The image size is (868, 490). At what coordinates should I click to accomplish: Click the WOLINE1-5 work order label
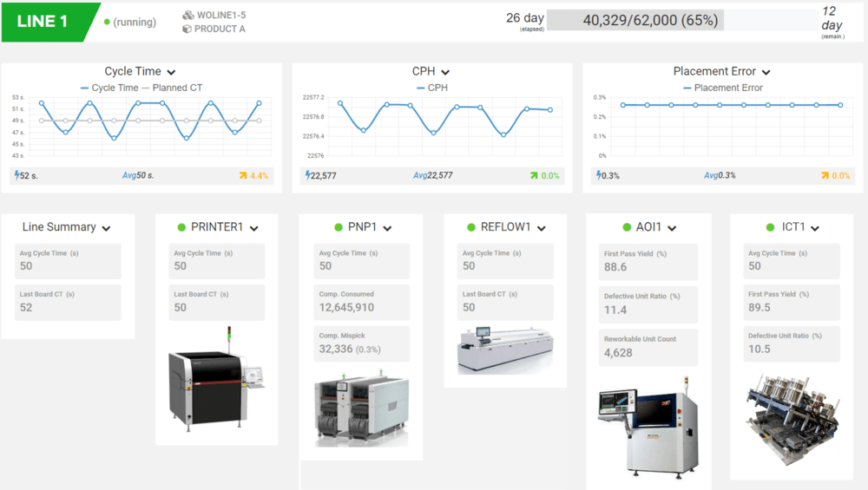221,15
